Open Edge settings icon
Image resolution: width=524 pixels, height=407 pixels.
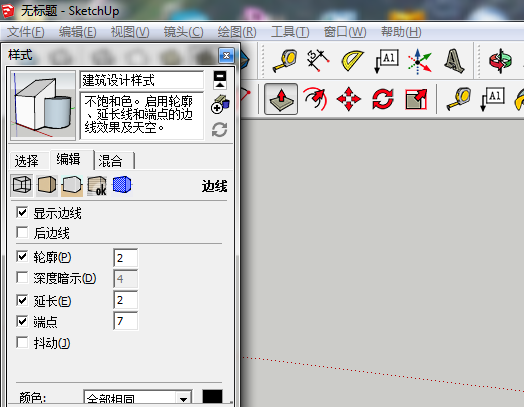coord(22,185)
